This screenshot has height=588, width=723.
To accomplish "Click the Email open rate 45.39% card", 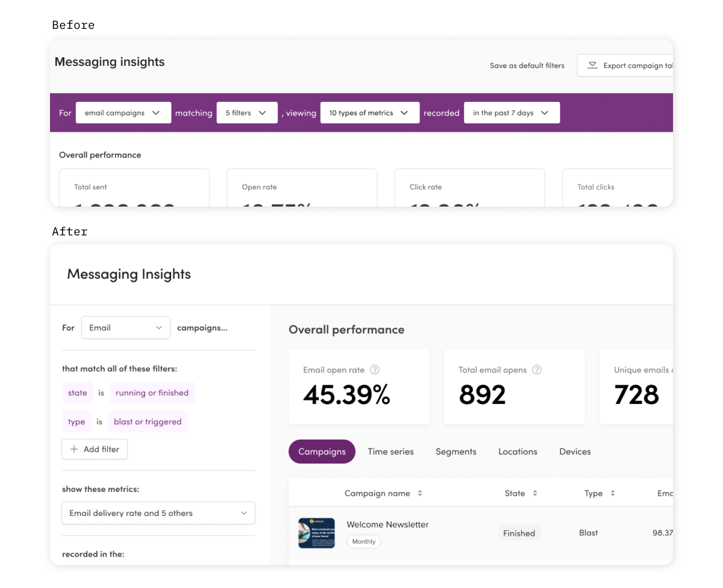I will tap(359, 387).
